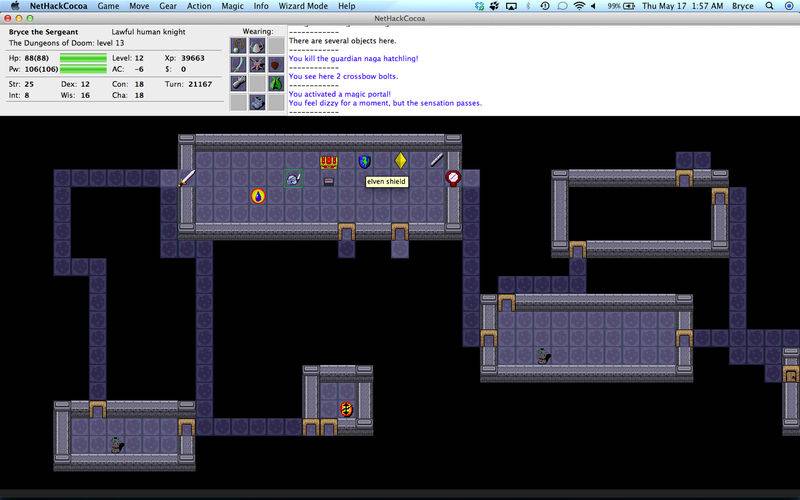This screenshot has height=500, width=800.
Task: Click 'You see here 2 crossbow bolts.' message
Action: pyautogui.click(x=343, y=77)
